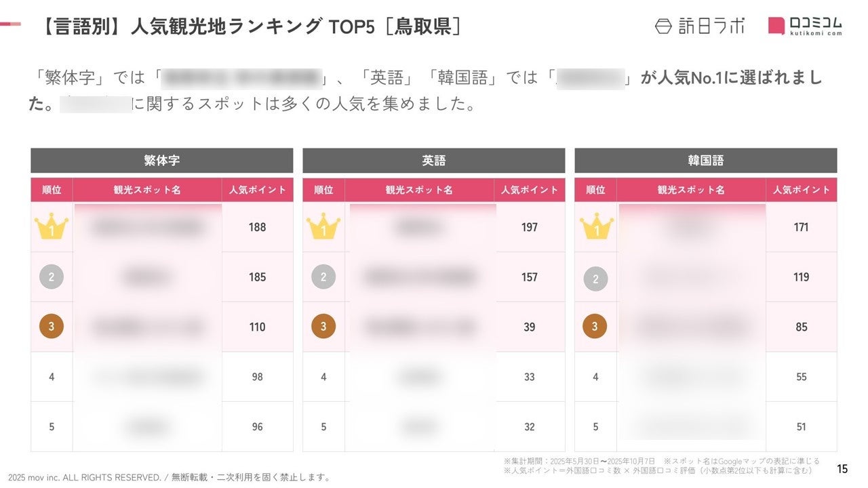868x488 pixels.
Task: Select the 英語 table header
Action: [x=433, y=161]
